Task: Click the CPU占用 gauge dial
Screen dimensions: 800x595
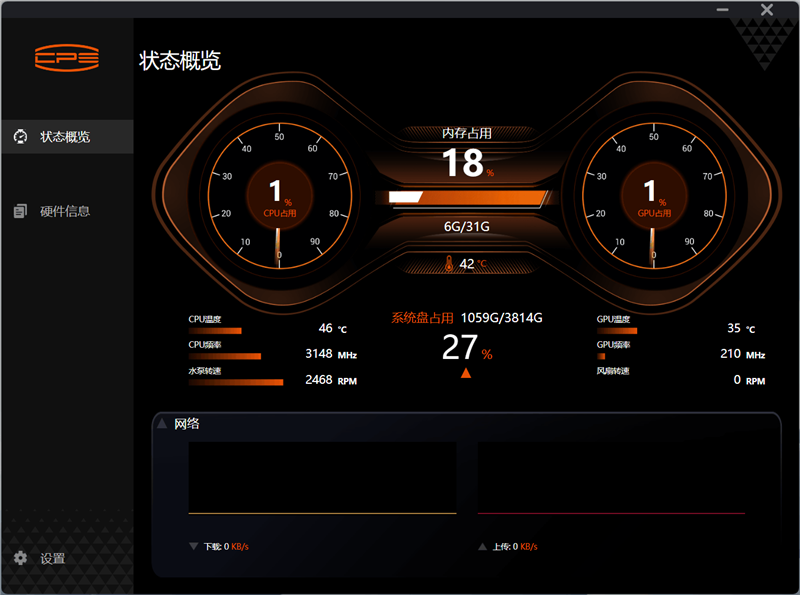Action: 278,193
